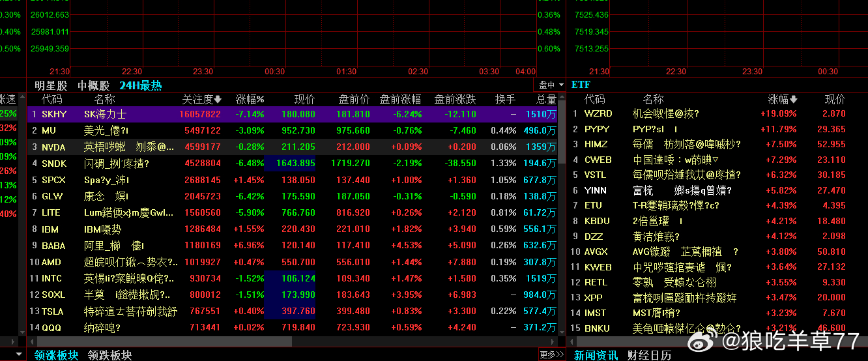Select the INTC stock row
This screenshot has height=361, width=868.
point(293,278)
